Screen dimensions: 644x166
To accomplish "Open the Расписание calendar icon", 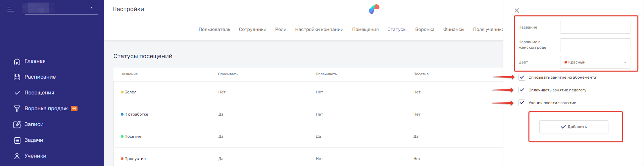I will click(x=17, y=77).
